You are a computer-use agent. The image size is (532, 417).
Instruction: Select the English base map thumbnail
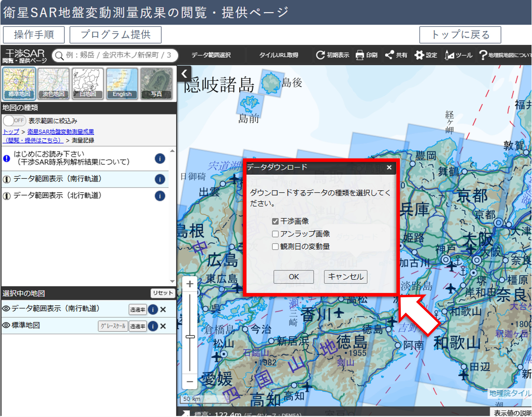[x=122, y=84]
